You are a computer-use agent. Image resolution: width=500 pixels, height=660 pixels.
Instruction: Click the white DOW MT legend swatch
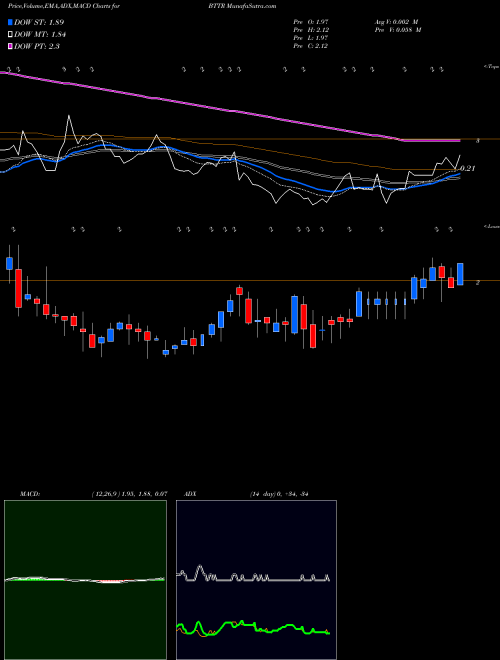tap(10, 34)
